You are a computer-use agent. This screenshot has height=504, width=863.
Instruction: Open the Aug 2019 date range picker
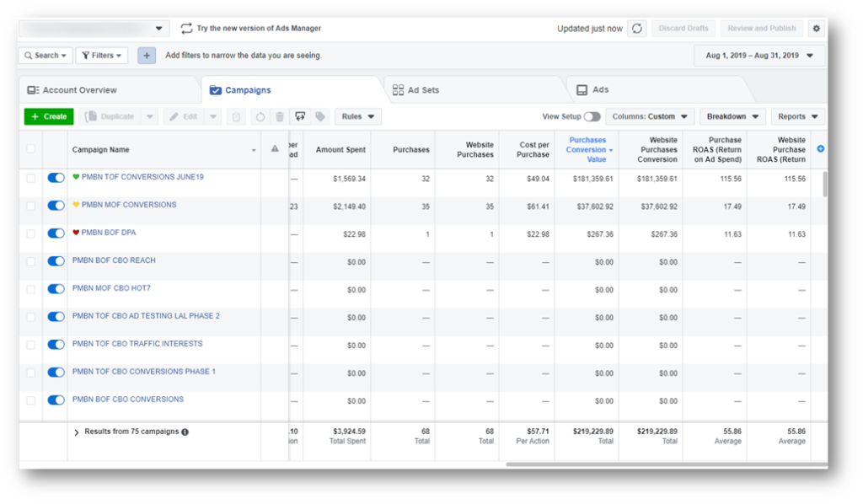point(759,56)
